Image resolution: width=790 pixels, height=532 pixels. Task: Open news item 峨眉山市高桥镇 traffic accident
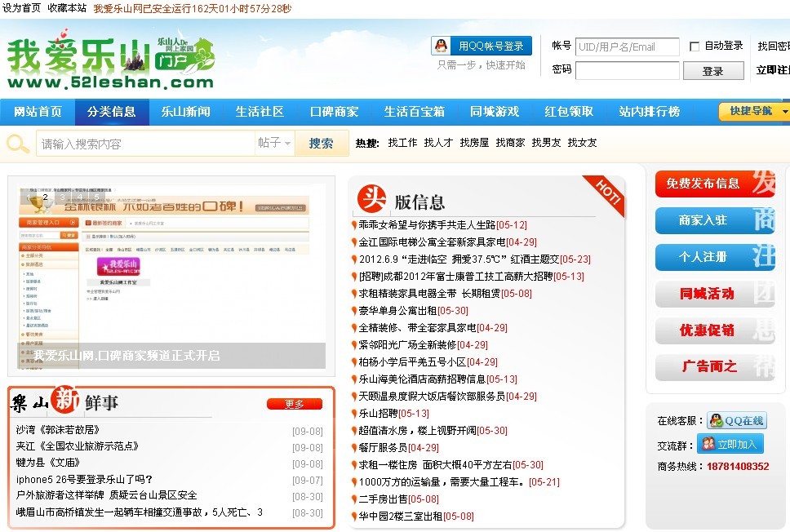pos(139,512)
